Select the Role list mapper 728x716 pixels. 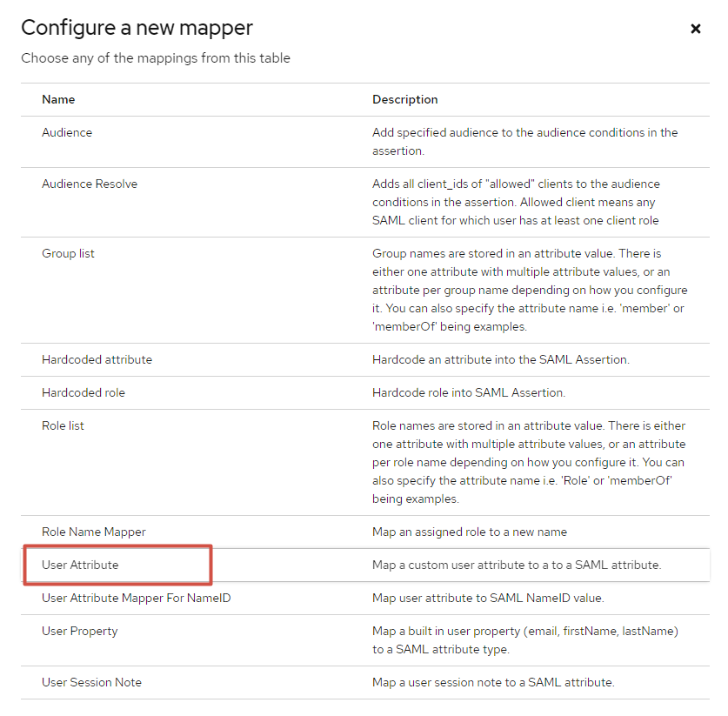coord(63,425)
